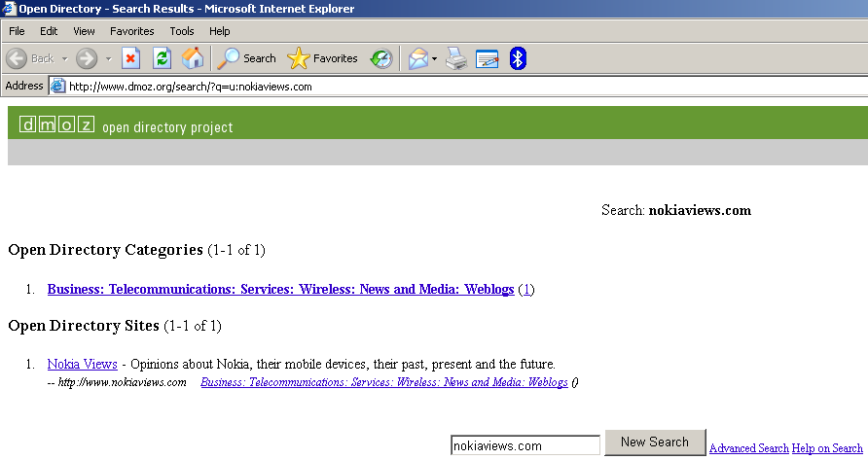Image resolution: width=868 pixels, height=460 pixels.
Task: Click the Bluetooth toolbar icon
Action: (x=518, y=58)
